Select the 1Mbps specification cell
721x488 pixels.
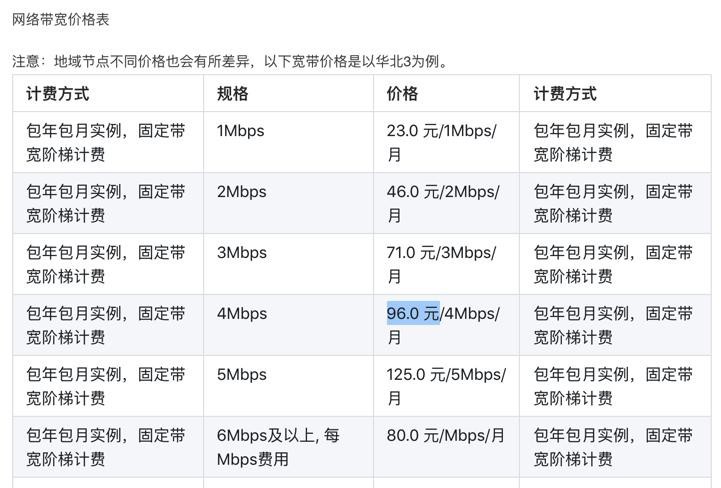coord(288,142)
